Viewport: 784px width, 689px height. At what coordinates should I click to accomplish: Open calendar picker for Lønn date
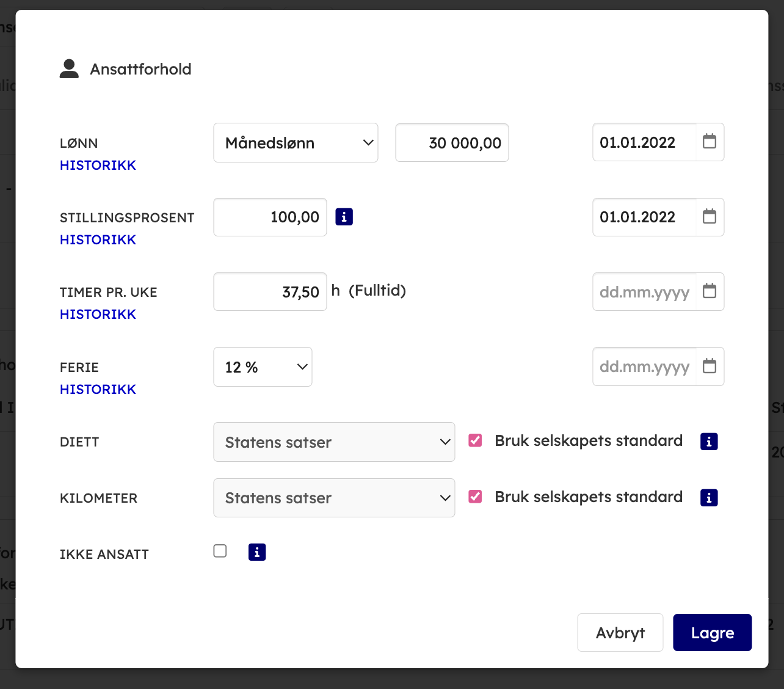(709, 142)
